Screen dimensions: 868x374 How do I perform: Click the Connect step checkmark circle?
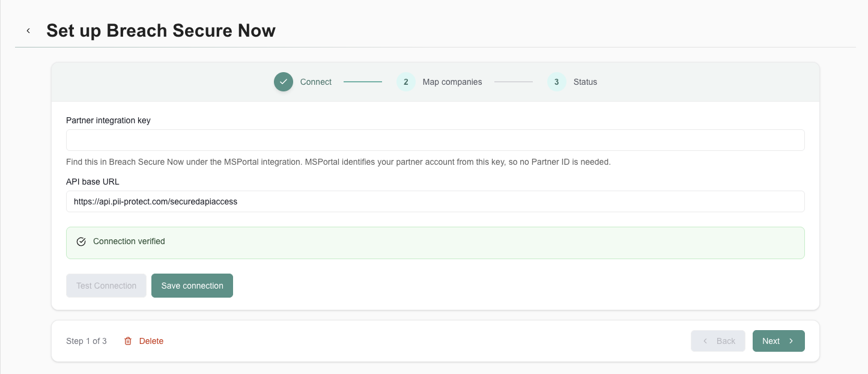(x=284, y=82)
